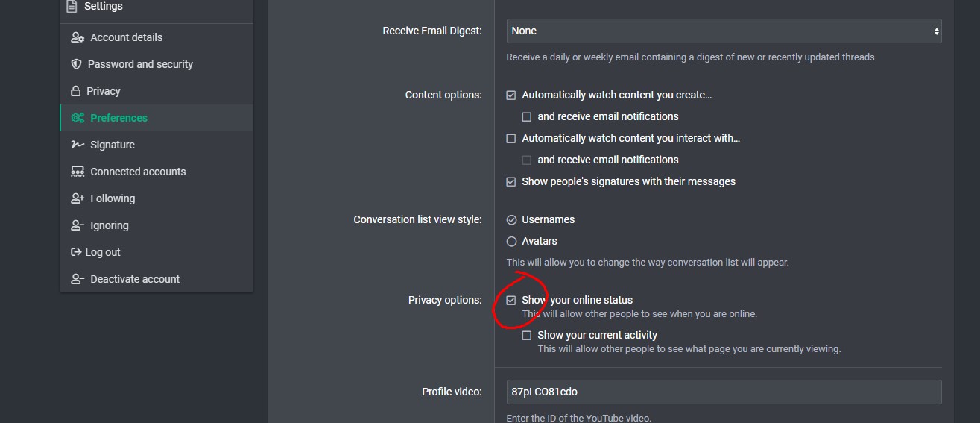Click the Log out arrow icon
The width and height of the screenshot is (980, 423).
(75, 252)
